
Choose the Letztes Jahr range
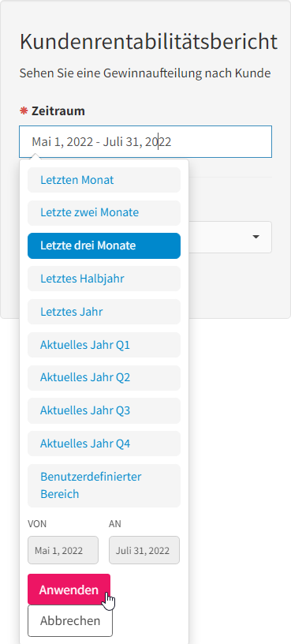point(104,312)
